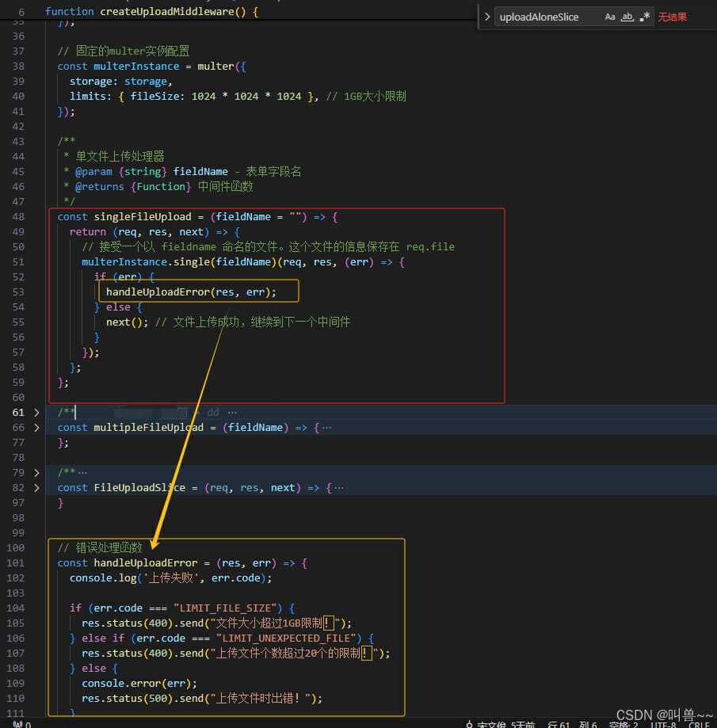Click line number 48 in the gutter
The width and height of the screenshot is (717, 728).
coord(18,217)
